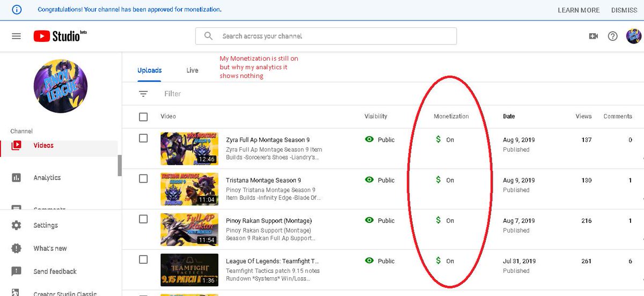
Task: Click the Creator Studio Classic exit icon
Action: pos(16,293)
